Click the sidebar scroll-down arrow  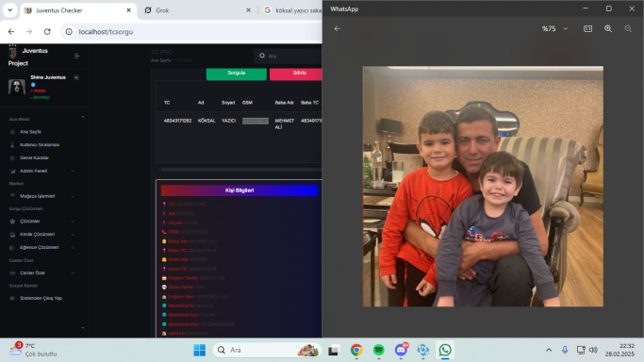pyautogui.click(x=83, y=328)
